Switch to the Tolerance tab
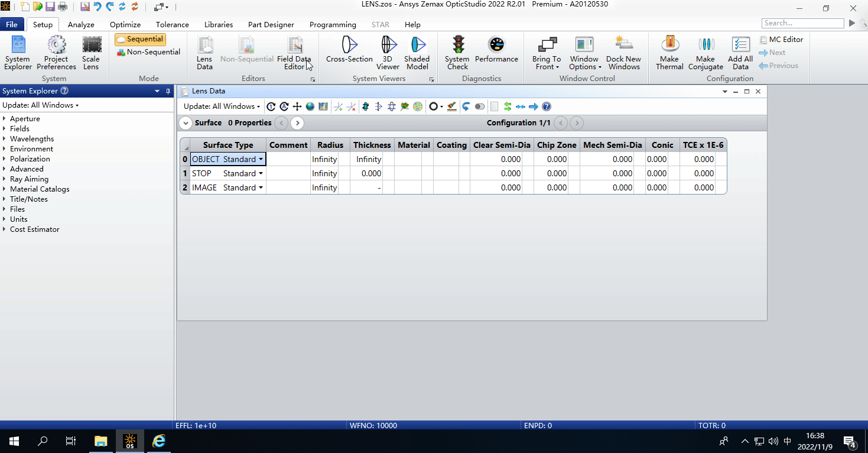Image resolution: width=868 pixels, height=453 pixels. [x=173, y=24]
